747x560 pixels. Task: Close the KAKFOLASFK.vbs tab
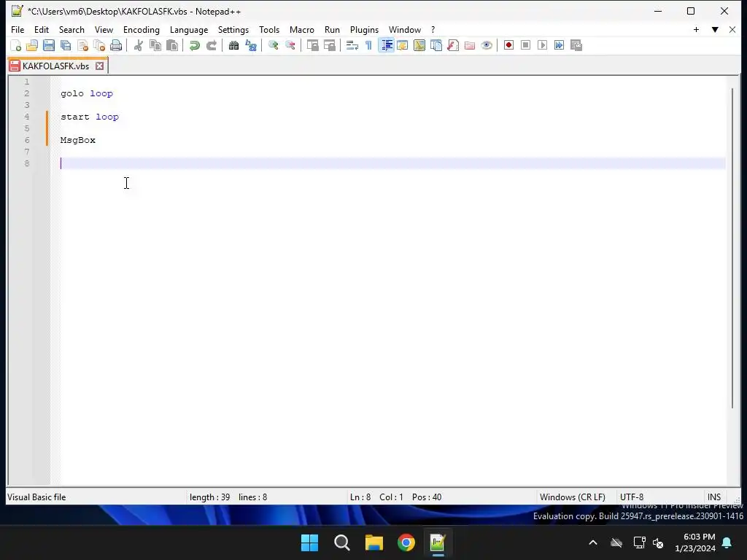[x=99, y=66]
